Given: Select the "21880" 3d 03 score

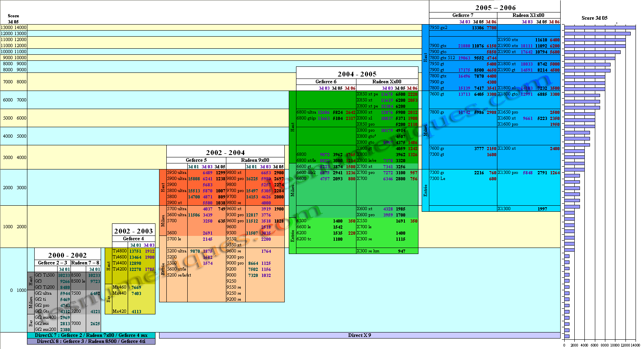Looking at the screenshot, I should click(x=464, y=46).
